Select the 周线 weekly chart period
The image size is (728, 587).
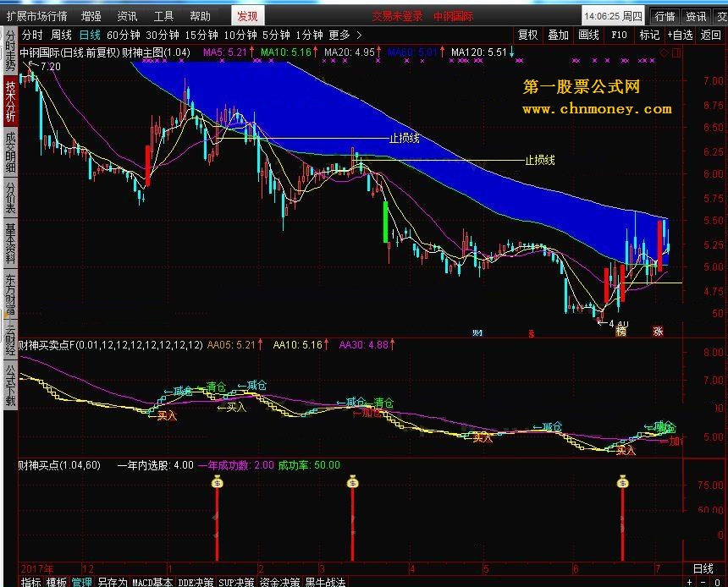point(61,35)
